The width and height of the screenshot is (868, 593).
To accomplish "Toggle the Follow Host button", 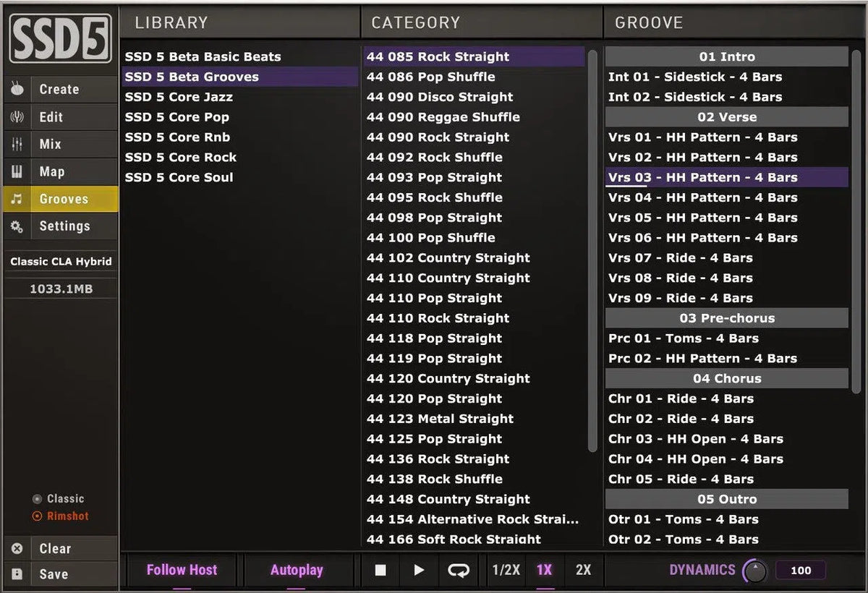I will 182,570.
